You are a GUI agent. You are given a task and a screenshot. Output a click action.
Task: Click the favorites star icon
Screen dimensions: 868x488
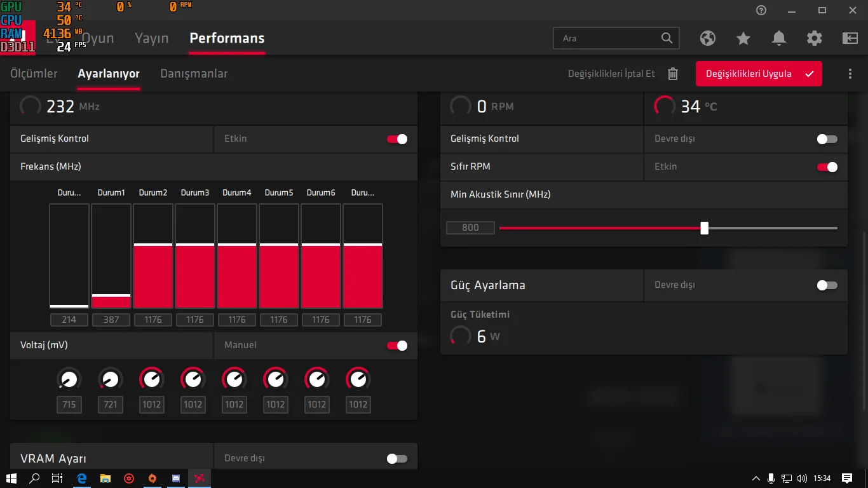(743, 38)
